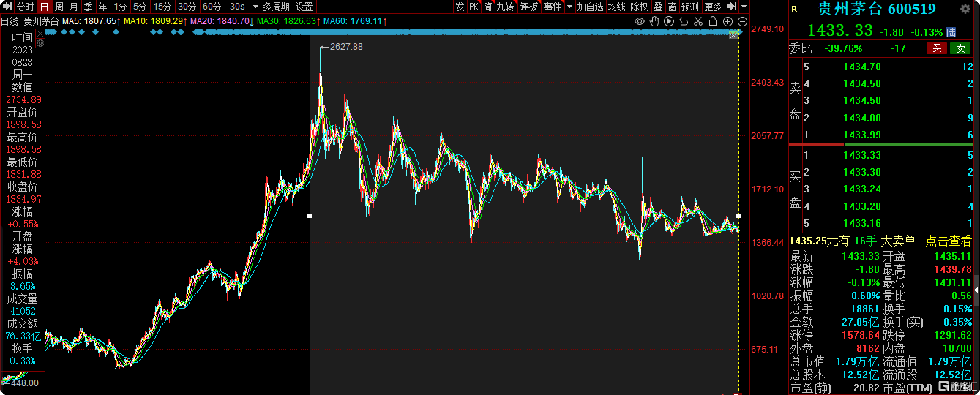The width and height of the screenshot is (980, 395).
Task: Switch to 分时 intraday tab
Action: point(25,7)
